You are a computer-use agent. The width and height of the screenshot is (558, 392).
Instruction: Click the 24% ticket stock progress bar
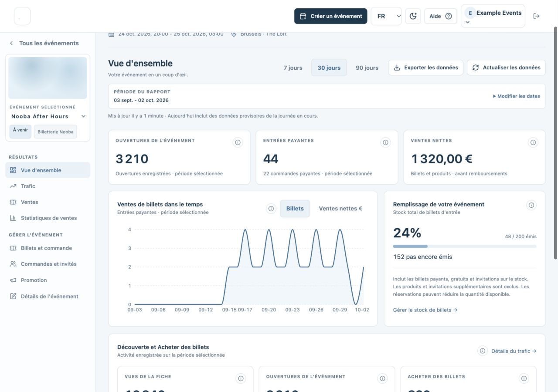point(465,247)
